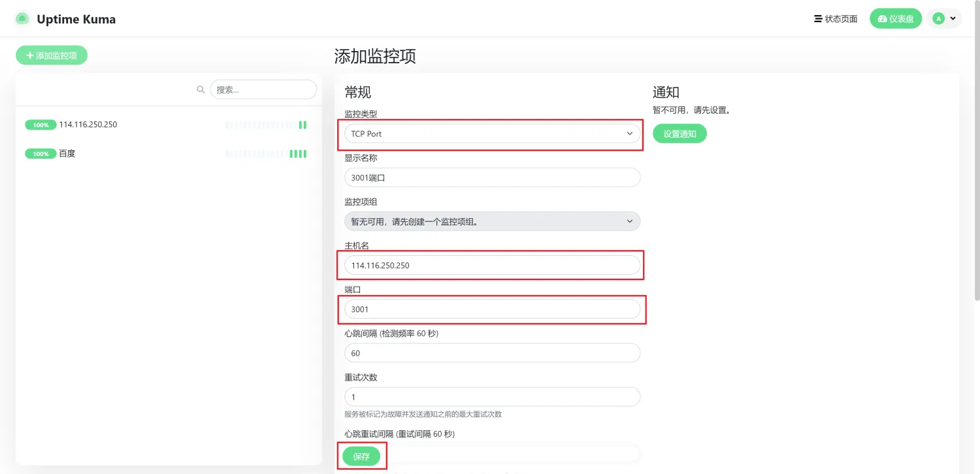Click the user avatar icon
The width and height of the screenshot is (980, 474).
(939, 19)
